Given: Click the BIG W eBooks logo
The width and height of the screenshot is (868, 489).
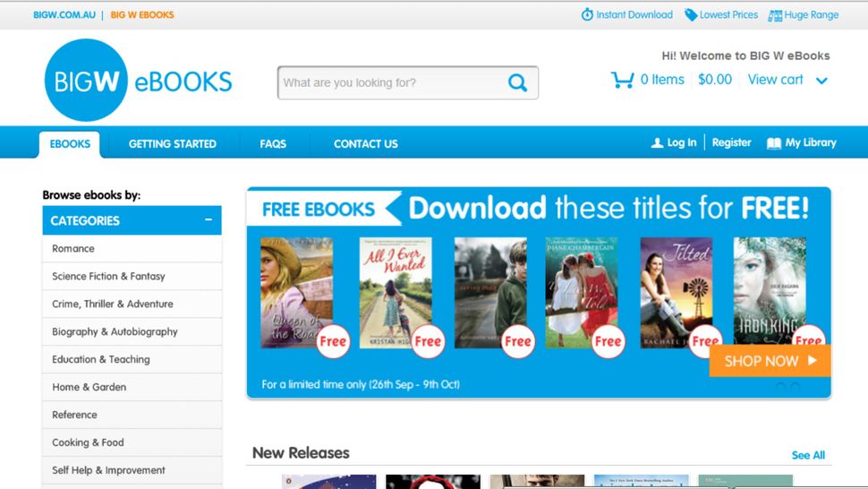Looking at the screenshot, I should 139,81.
